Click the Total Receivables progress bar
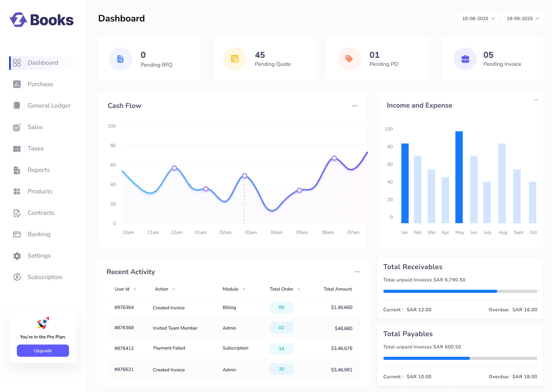The image size is (552, 392). (x=460, y=291)
